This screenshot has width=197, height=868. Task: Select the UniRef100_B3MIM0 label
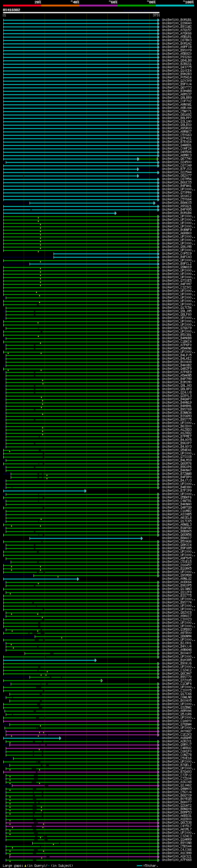176,382
